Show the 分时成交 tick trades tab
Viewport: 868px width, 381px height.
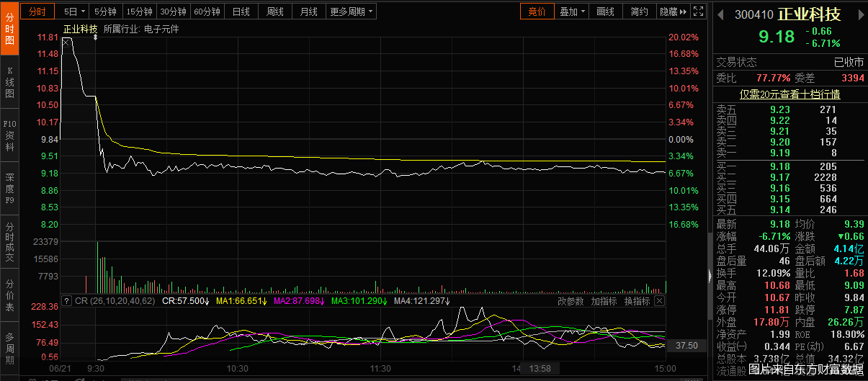(x=9, y=243)
